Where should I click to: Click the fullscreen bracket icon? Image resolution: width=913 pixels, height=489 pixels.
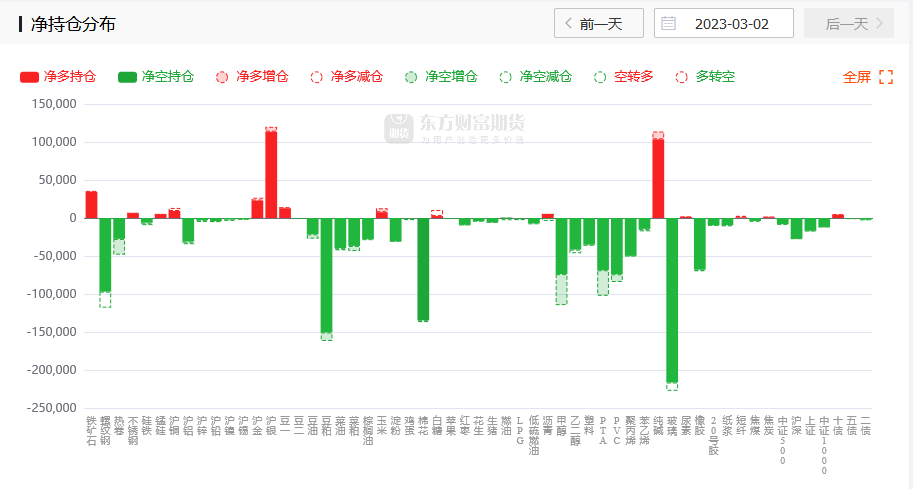click(x=885, y=77)
